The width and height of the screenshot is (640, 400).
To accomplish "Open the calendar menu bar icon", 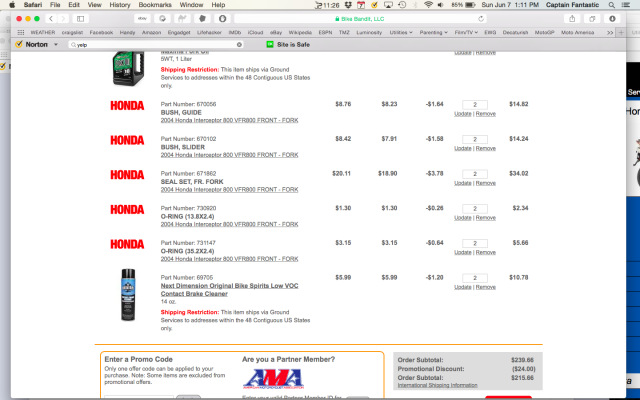I will [361, 5].
